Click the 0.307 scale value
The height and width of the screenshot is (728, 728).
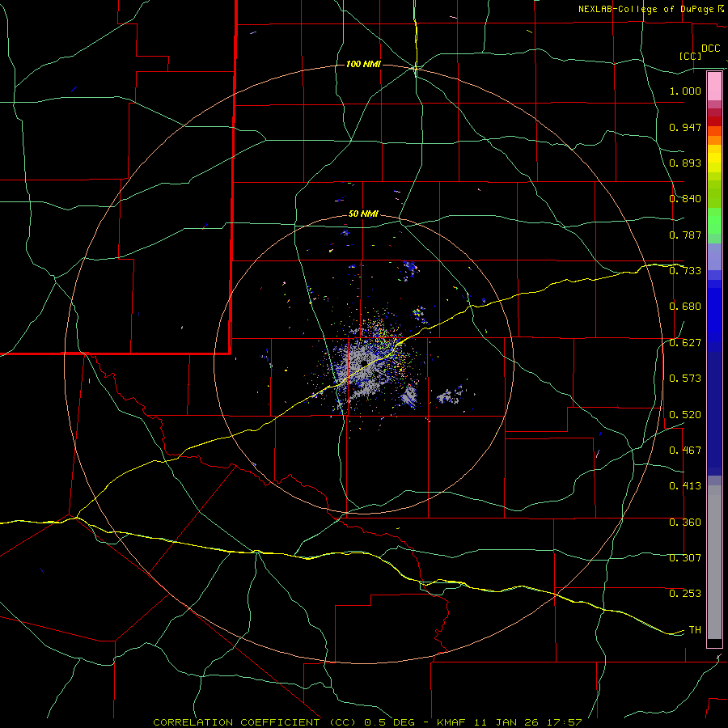point(685,558)
